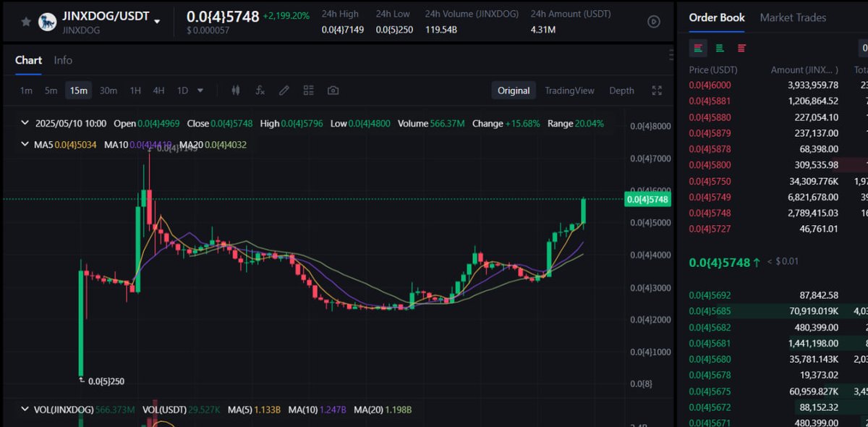Click the 24h High value 0.0{4}7149
Screen dimensions: 868x427
(343, 30)
